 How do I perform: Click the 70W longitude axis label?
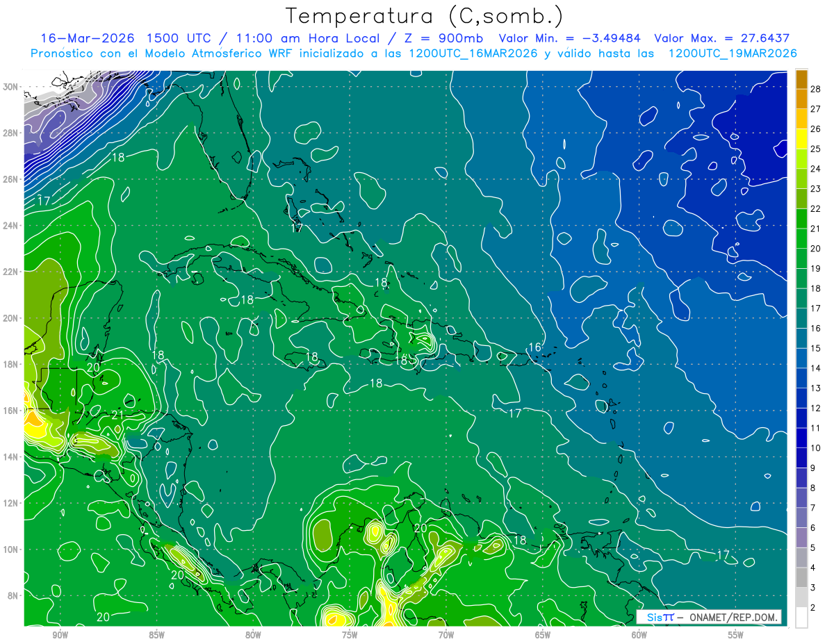446,635
